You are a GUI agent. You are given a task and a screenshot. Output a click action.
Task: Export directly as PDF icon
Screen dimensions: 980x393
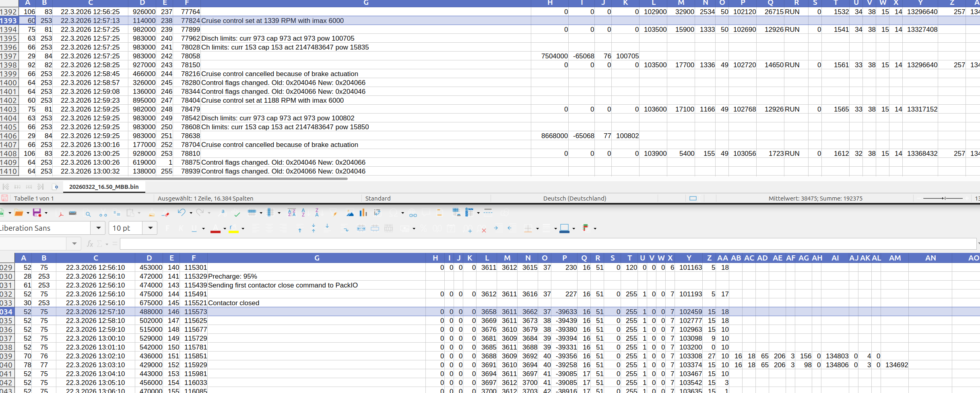click(x=60, y=213)
